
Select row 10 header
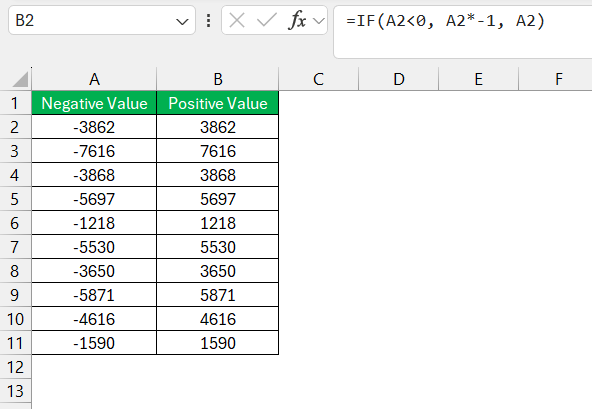[15, 319]
